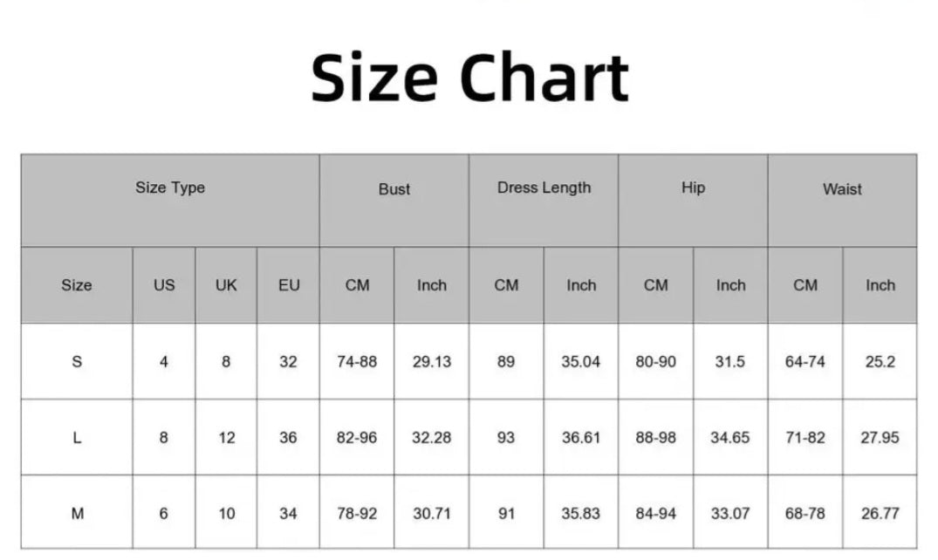Click the US sub-header cell
938x560 pixels.
pyautogui.click(x=164, y=284)
